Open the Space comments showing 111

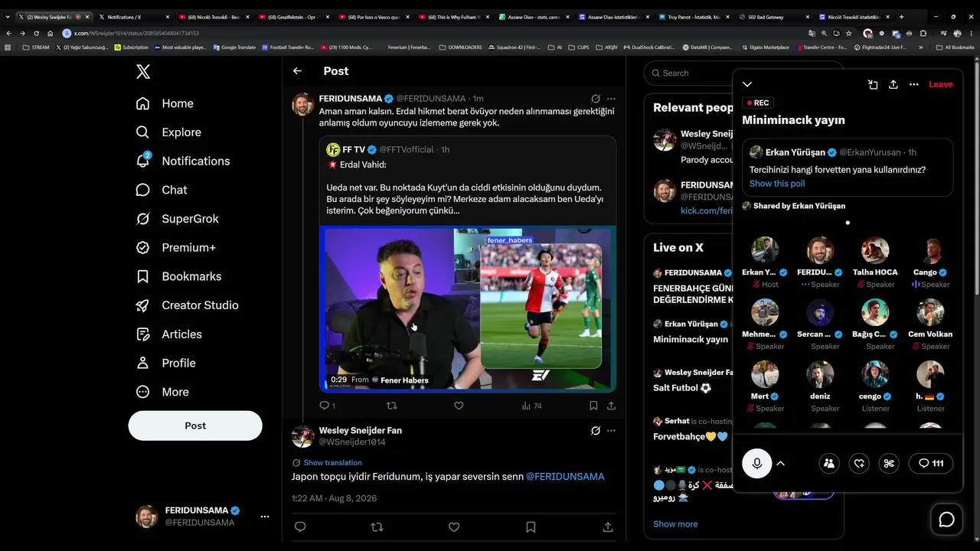pyautogui.click(x=931, y=463)
